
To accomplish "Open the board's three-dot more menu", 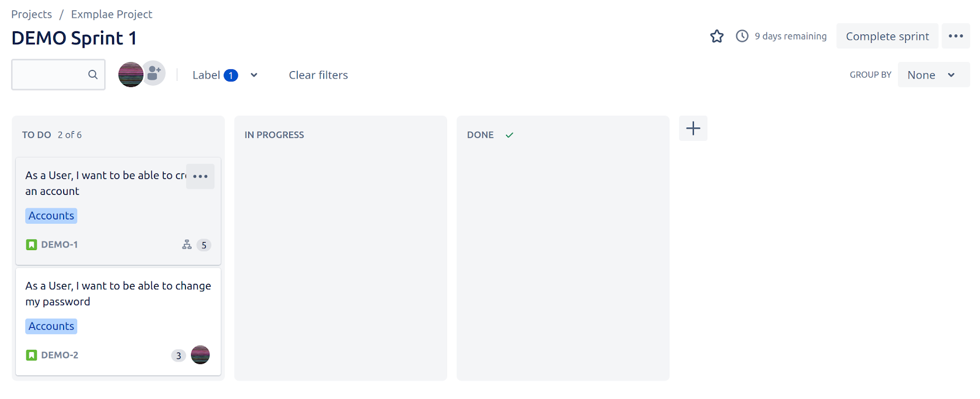I will coord(956,36).
